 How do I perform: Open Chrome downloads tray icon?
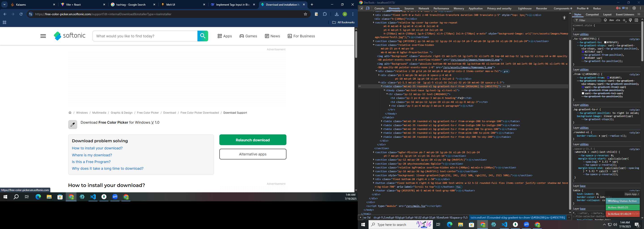coord(337,14)
